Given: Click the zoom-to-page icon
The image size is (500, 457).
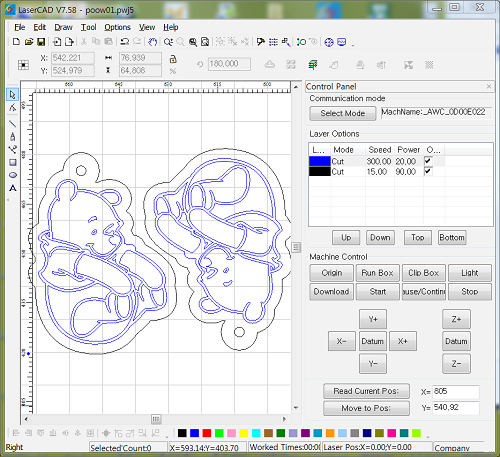Looking at the screenshot, I should click(205, 42).
